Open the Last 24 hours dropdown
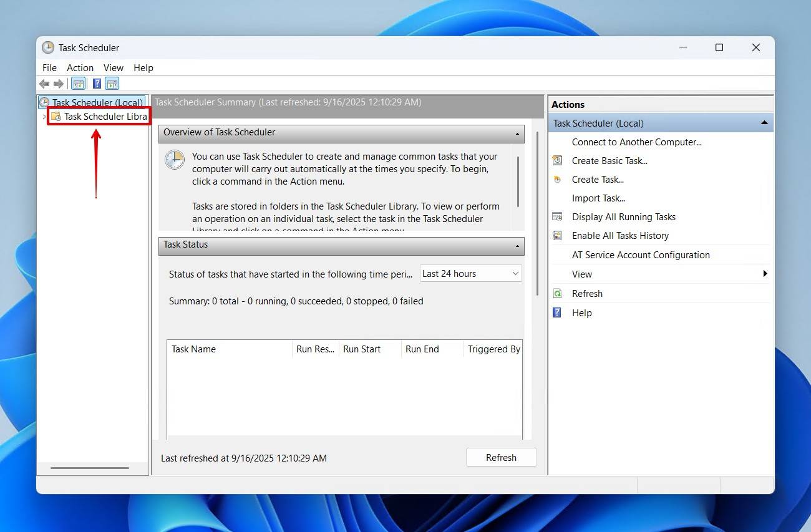The image size is (811, 532). (515, 273)
